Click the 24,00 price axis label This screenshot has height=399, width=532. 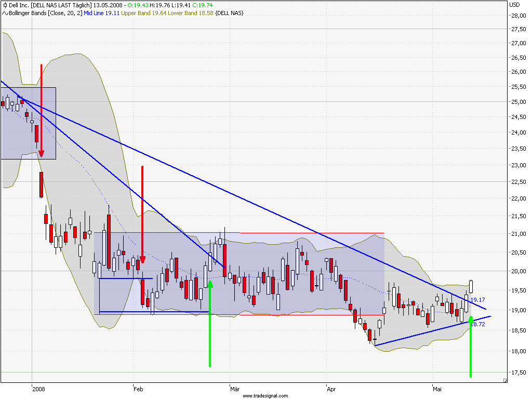pos(518,132)
